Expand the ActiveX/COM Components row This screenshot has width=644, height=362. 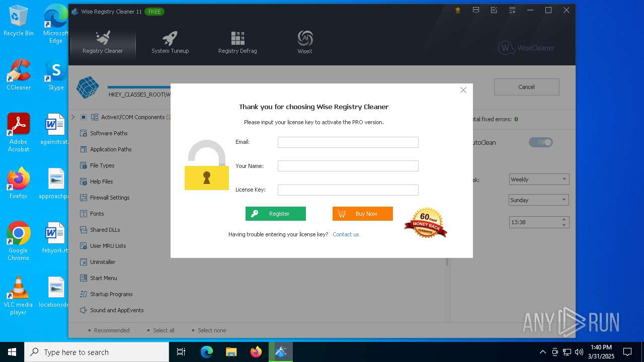(x=73, y=117)
